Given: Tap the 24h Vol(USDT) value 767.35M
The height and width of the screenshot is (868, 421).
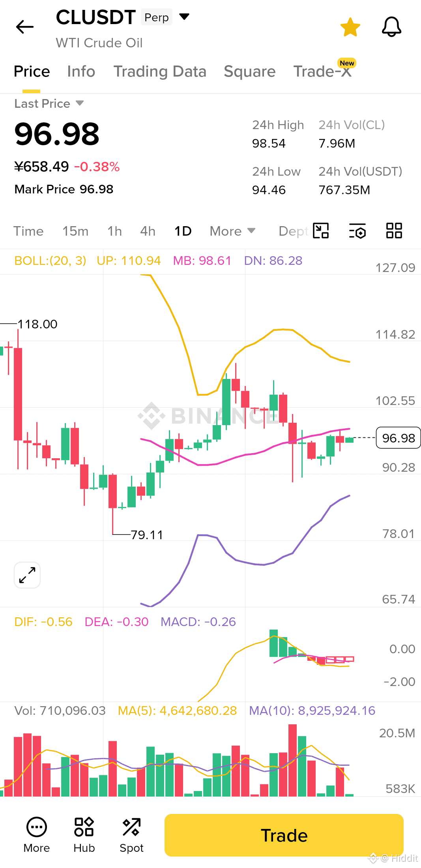Looking at the screenshot, I should [344, 190].
